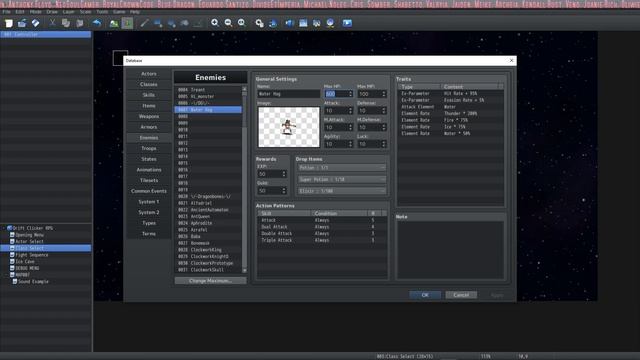
Task: Open the File menu
Action: [7, 12]
